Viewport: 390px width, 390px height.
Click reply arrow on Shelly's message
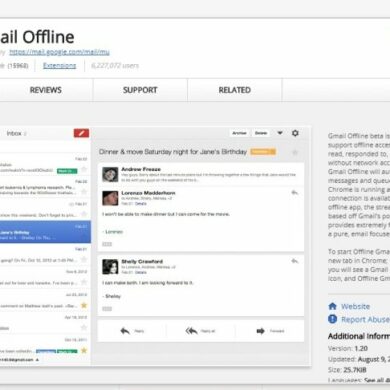pyautogui.click(x=295, y=261)
